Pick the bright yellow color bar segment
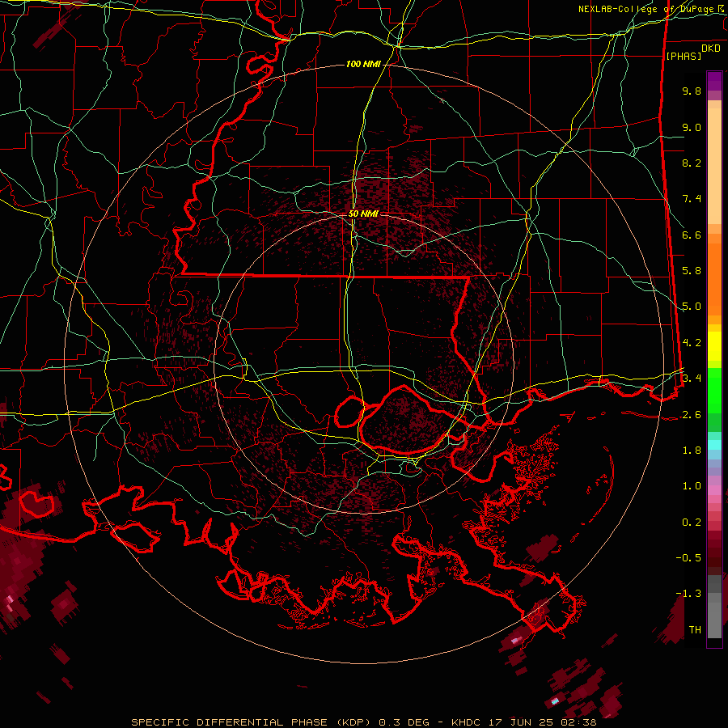The width and height of the screenshot is (728, 728). click(x=714, y=346)
